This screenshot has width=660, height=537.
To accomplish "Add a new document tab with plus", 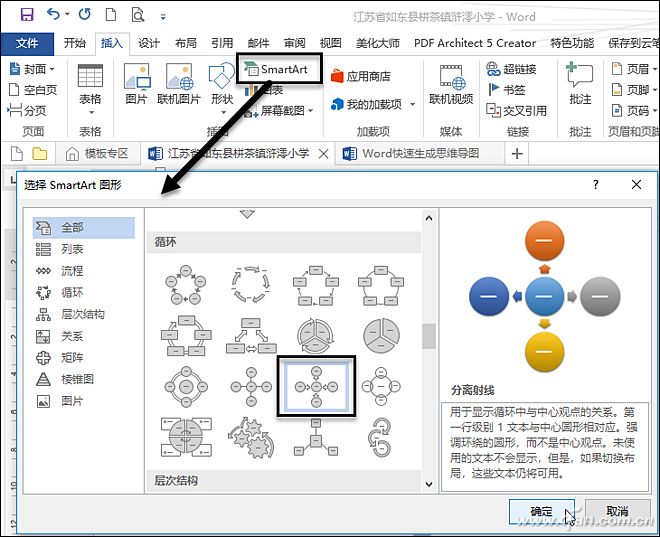I will click(x=517, y=154).
